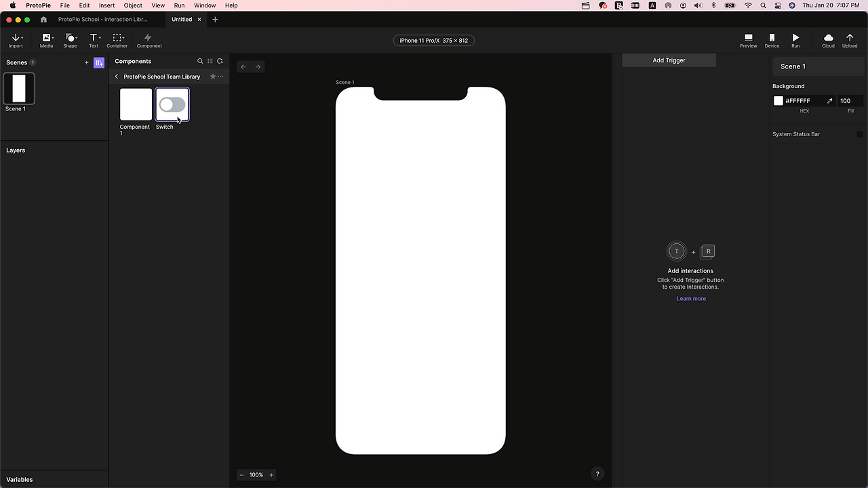Switch to the Untitled tab

click(x=182, y=19)
